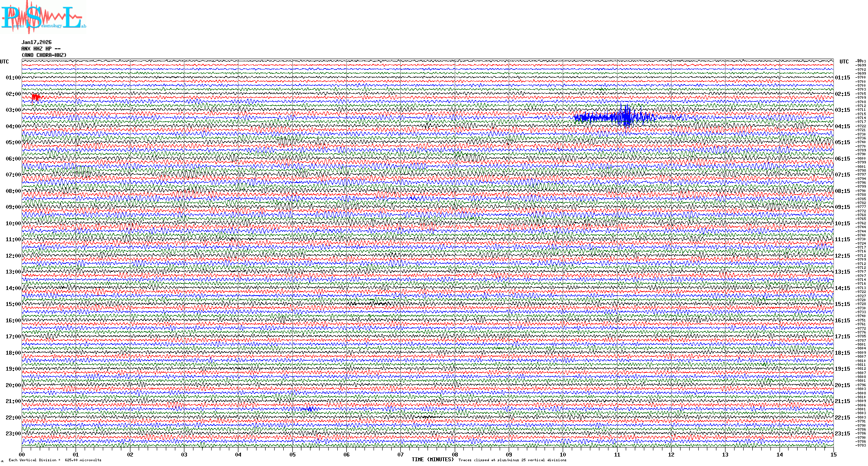Click the TIME (MINUTES) axis title
Image resolution: width=868 pixels, height=466 pixels.
tap(432, 460)
